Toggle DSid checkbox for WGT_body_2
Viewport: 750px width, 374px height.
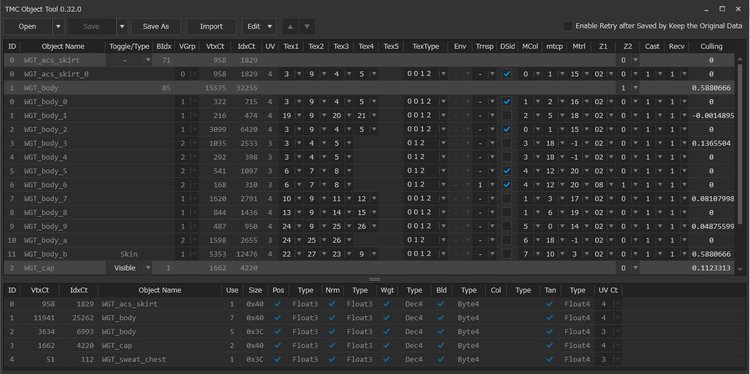[507, 130]
